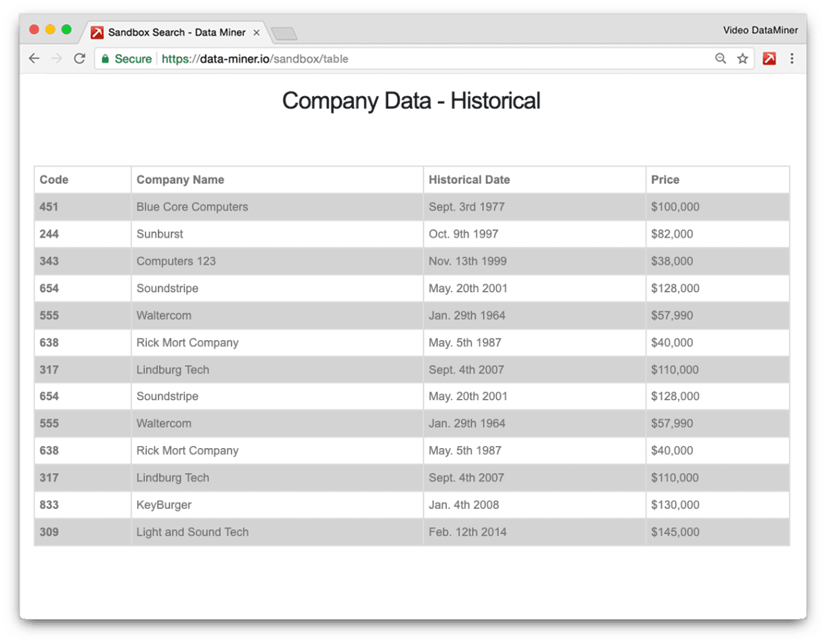Image resolution: width=826 pixels, height=644 pixels.
Task: Open the Data Miner extension icon
Action: coord(769,59)
